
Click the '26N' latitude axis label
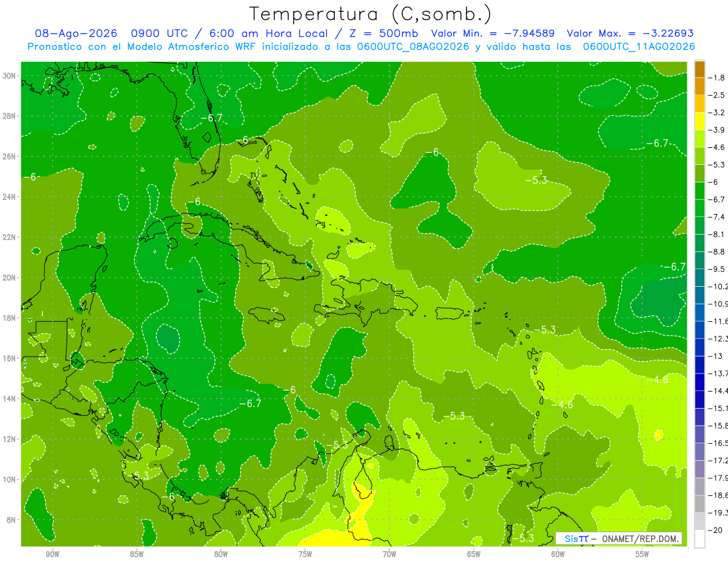pos(10,156)
